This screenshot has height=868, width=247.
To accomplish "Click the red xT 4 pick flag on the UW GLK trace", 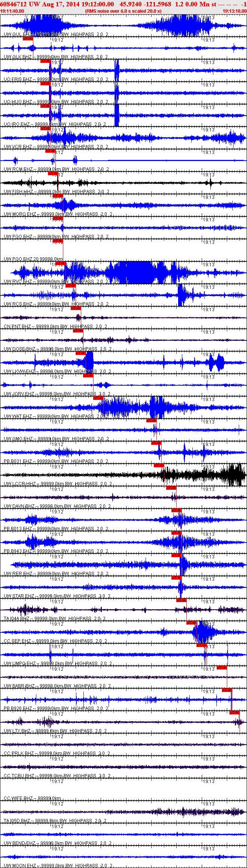I will coord(28,39).
